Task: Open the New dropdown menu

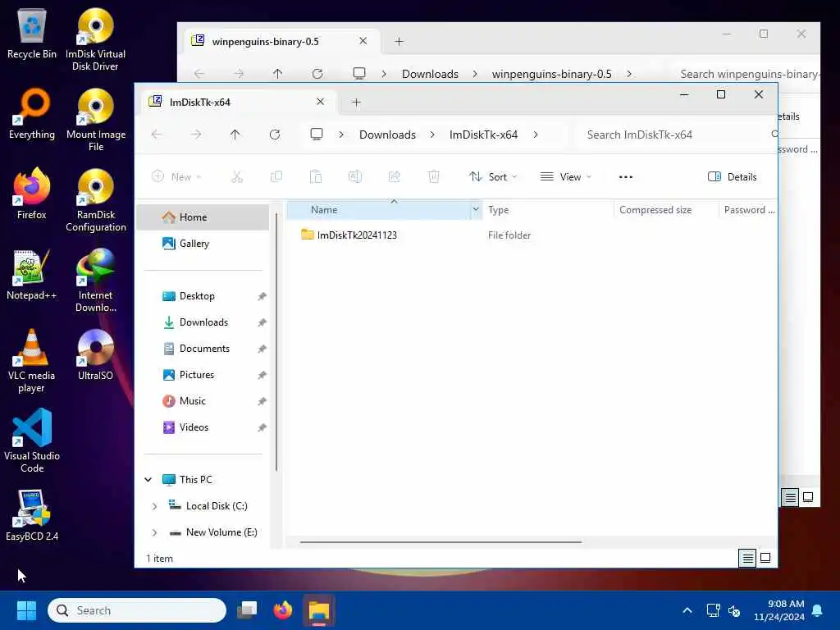Action: pyautogui.click(x=177, y=177)
